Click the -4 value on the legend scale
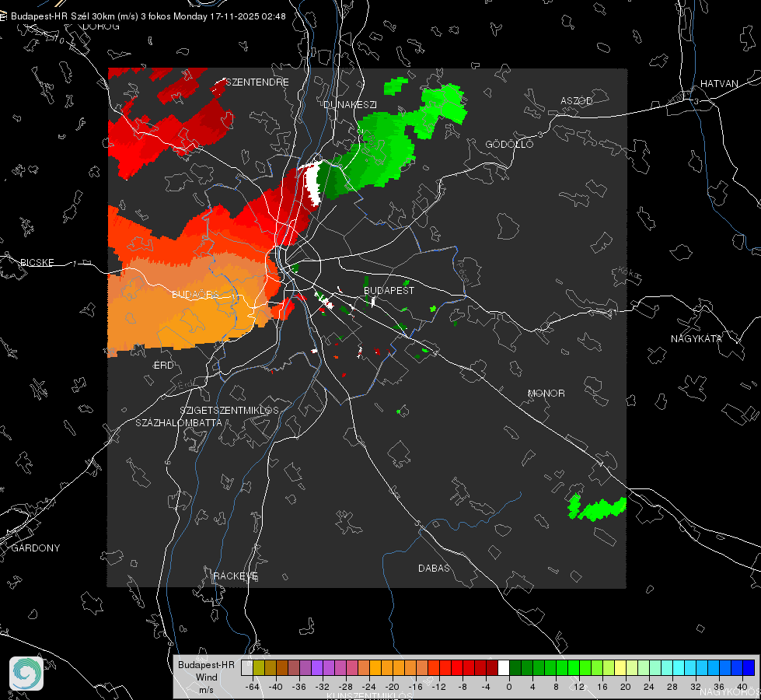 point(486,687)
